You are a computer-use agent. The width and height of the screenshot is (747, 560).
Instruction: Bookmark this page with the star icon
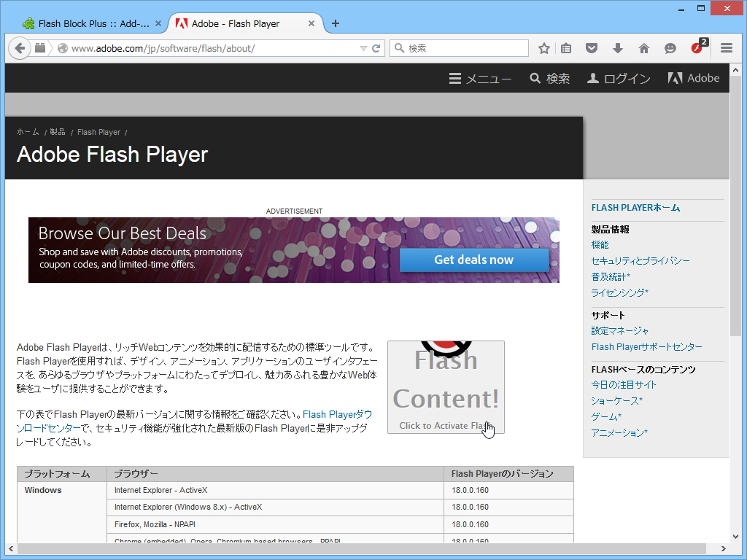click(543, 48)
